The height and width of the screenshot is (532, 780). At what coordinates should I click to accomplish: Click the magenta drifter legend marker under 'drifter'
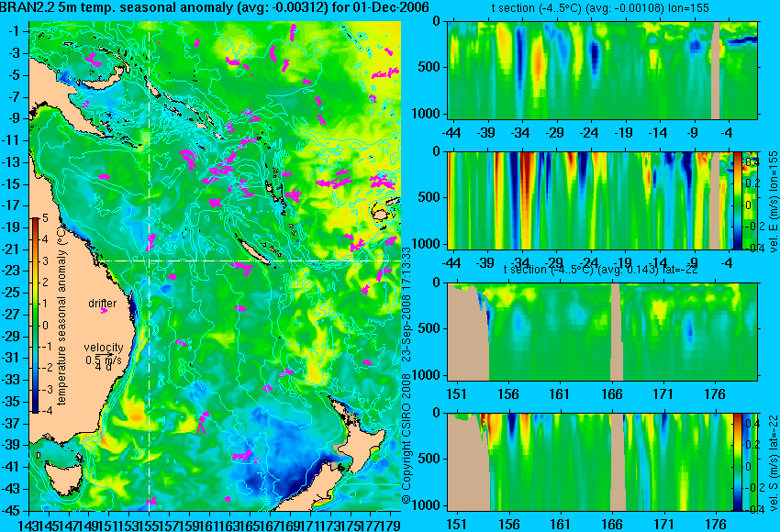coord(104,311)
